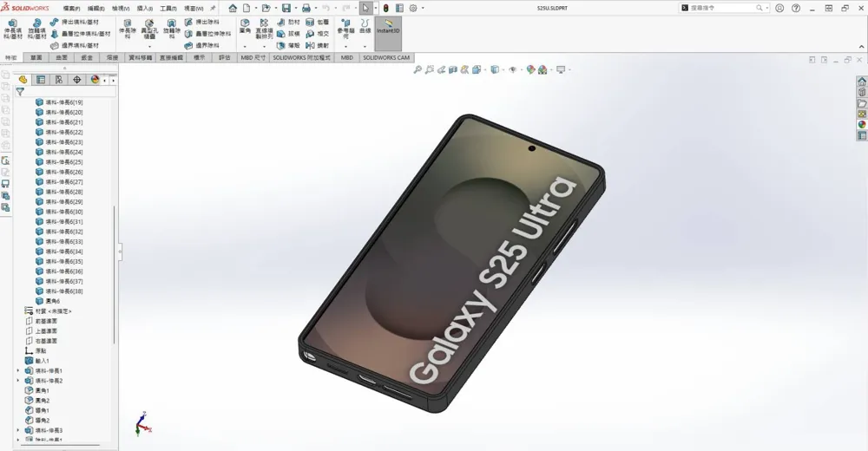Screen dimensions: 868x451
Task: Select the 掃出除料 swept cut tool
Action: click(202, 23)
